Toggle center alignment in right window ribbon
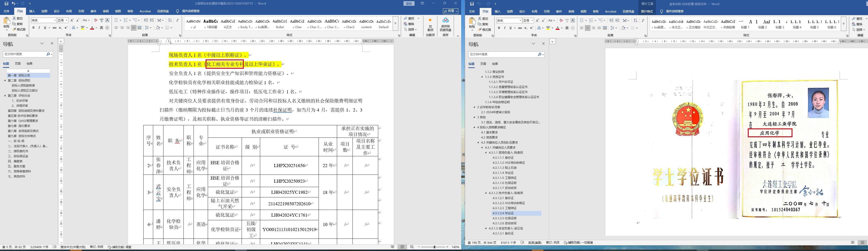Image resolution: width=868 pixels, height=251 pixels. pos(588,28)
